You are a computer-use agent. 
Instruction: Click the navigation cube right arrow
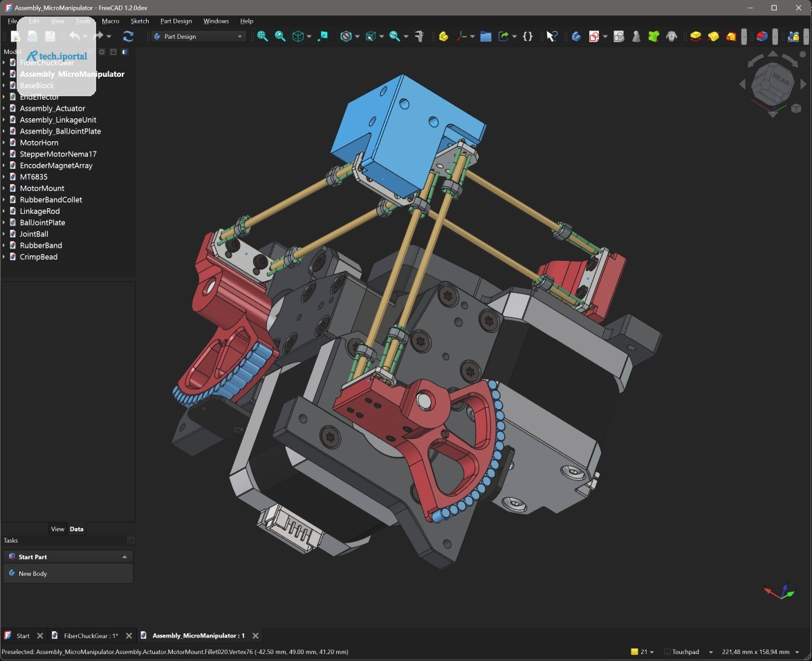tap(804, 84)
